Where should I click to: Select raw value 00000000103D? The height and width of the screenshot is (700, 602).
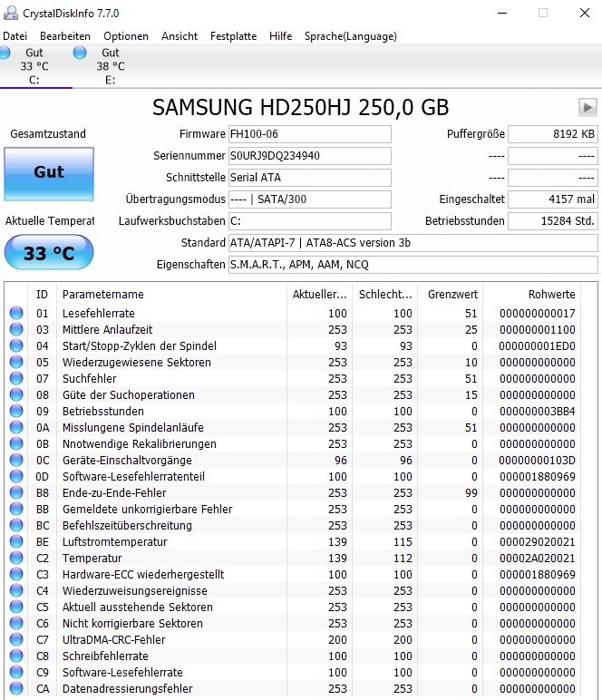pyautogui.click(x=537, y=461)
